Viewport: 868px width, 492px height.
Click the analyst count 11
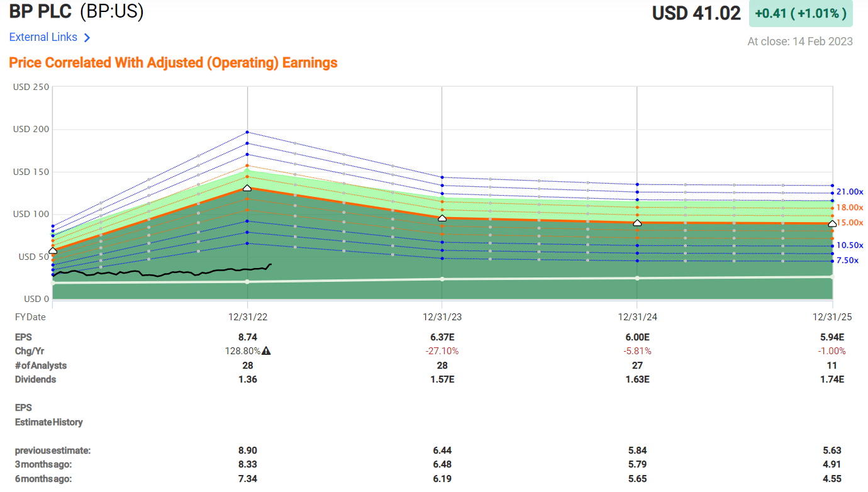tap(832, 366)
